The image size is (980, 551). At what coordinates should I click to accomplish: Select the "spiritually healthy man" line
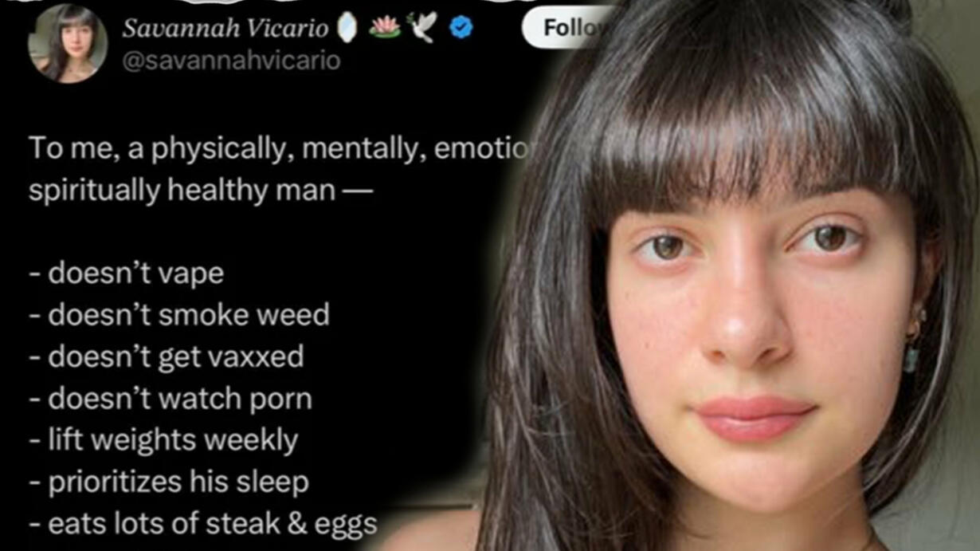(200, 191)
